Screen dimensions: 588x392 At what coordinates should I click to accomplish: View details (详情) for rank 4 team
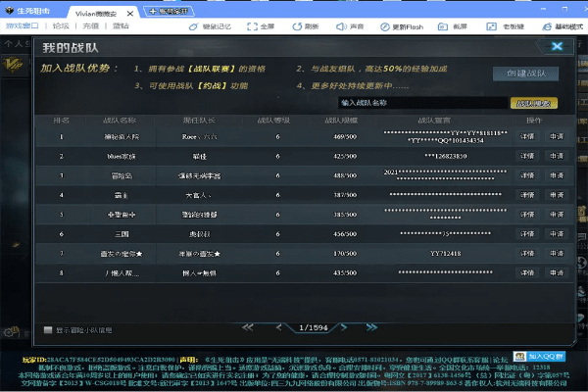click(527, 195)
